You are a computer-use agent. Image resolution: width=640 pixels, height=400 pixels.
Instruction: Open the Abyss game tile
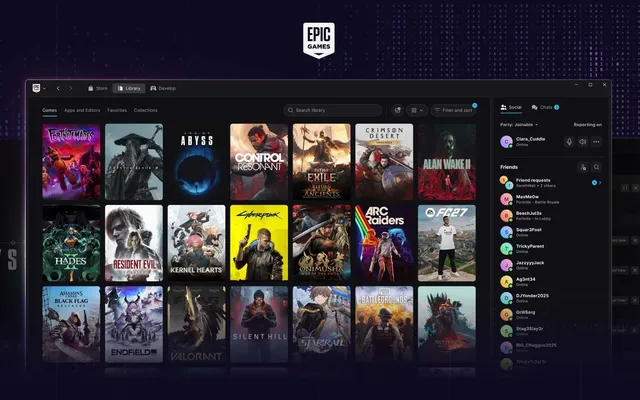(196, 162)
